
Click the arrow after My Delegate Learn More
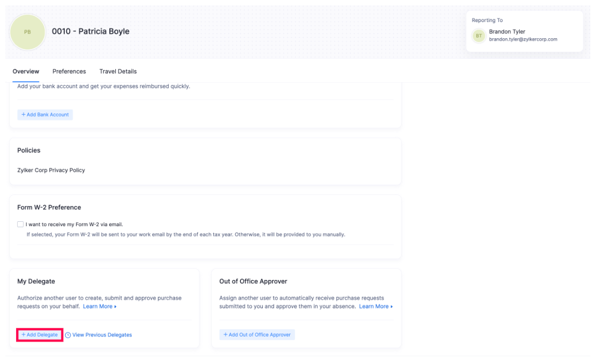(x=115, y=306)
